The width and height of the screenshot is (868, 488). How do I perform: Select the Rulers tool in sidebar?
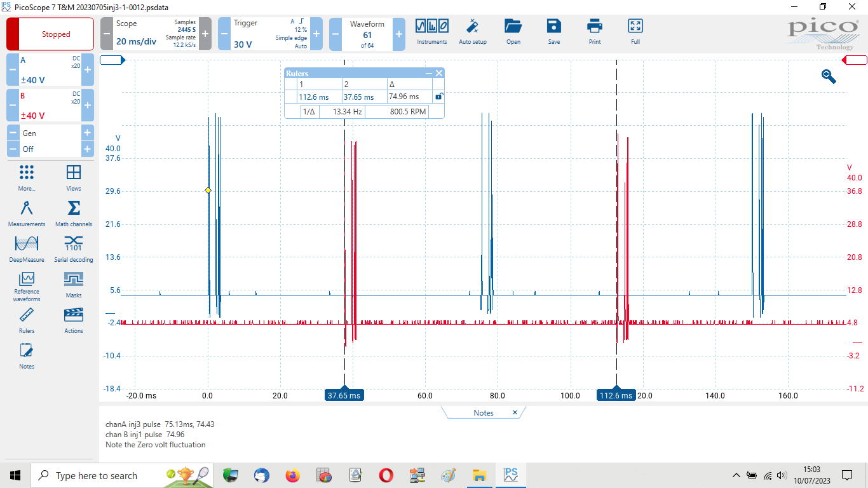point(27,320)
